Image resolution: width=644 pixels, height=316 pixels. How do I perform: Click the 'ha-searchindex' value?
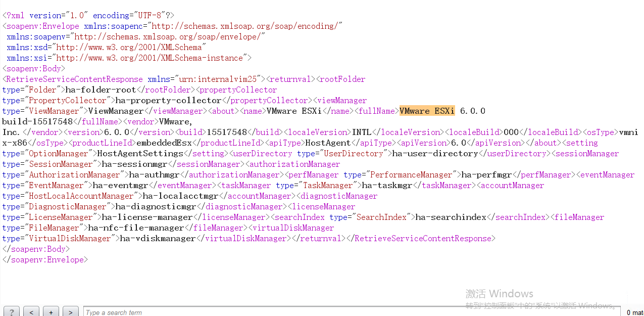pos(451,217)
